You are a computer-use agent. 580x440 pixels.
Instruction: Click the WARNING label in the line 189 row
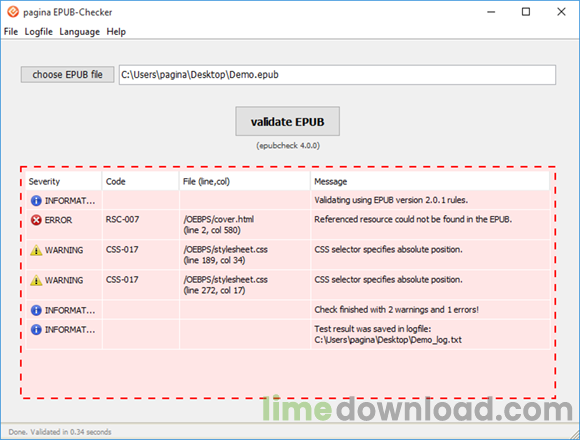(x=64, y=250)
